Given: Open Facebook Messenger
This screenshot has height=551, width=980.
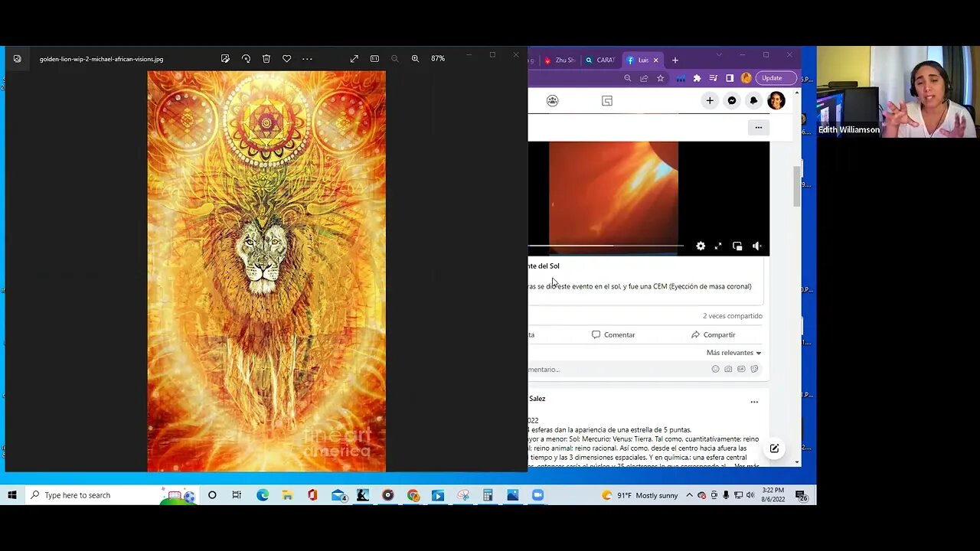Looking at the screenshot, I should [732, 100].
